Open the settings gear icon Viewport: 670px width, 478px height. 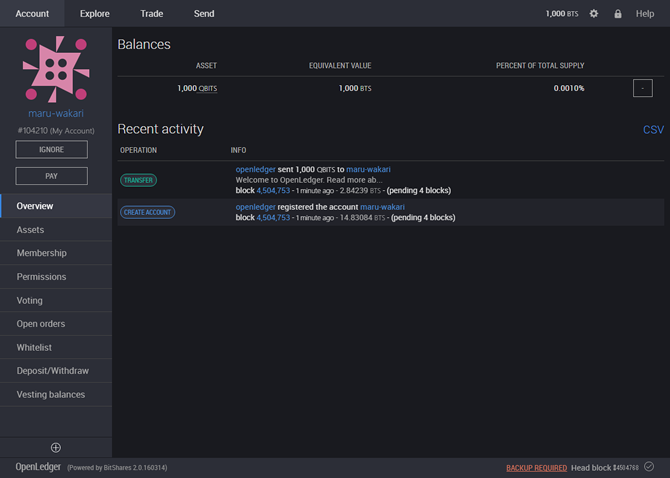(x=594, y=14)
